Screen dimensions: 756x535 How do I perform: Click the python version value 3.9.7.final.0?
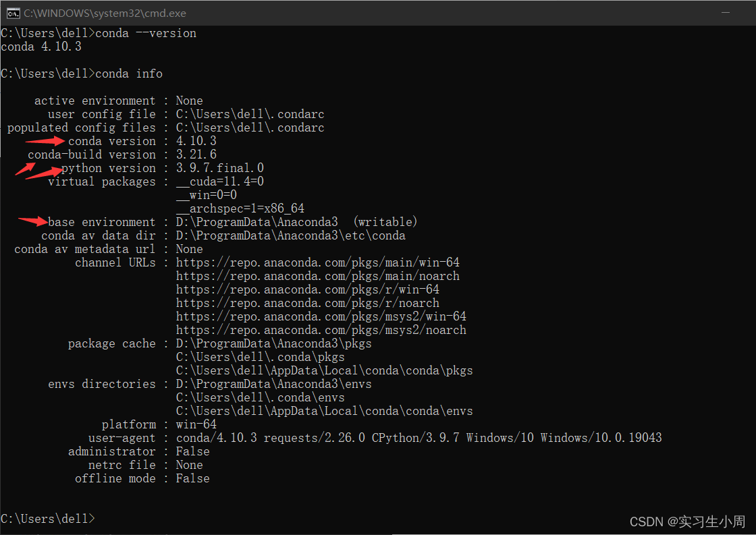click(x=219, y=168)
